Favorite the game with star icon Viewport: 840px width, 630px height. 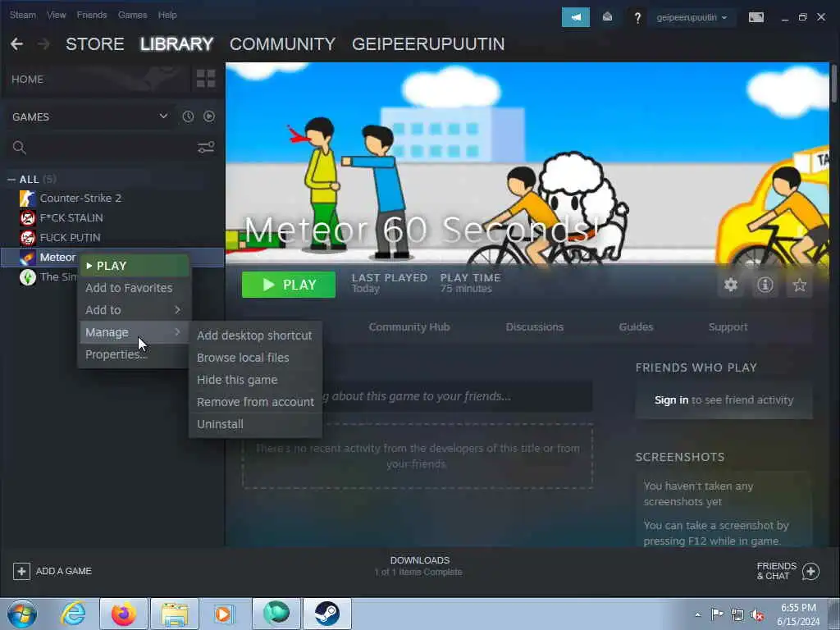point(799,285)
